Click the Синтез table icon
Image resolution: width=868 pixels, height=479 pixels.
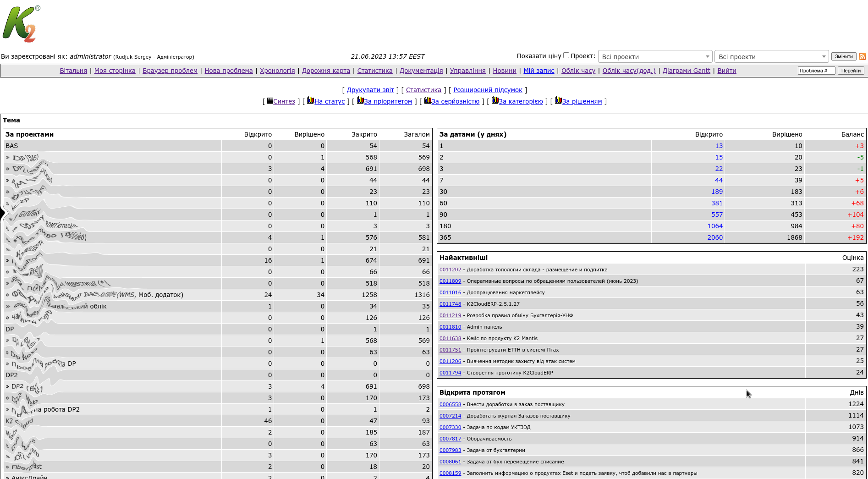pos(270,100)
